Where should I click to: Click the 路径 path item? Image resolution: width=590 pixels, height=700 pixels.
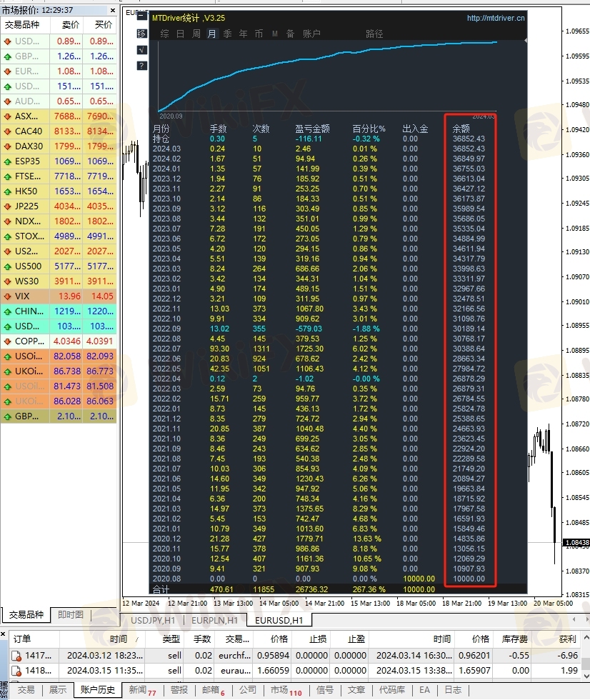click(374, 34)
